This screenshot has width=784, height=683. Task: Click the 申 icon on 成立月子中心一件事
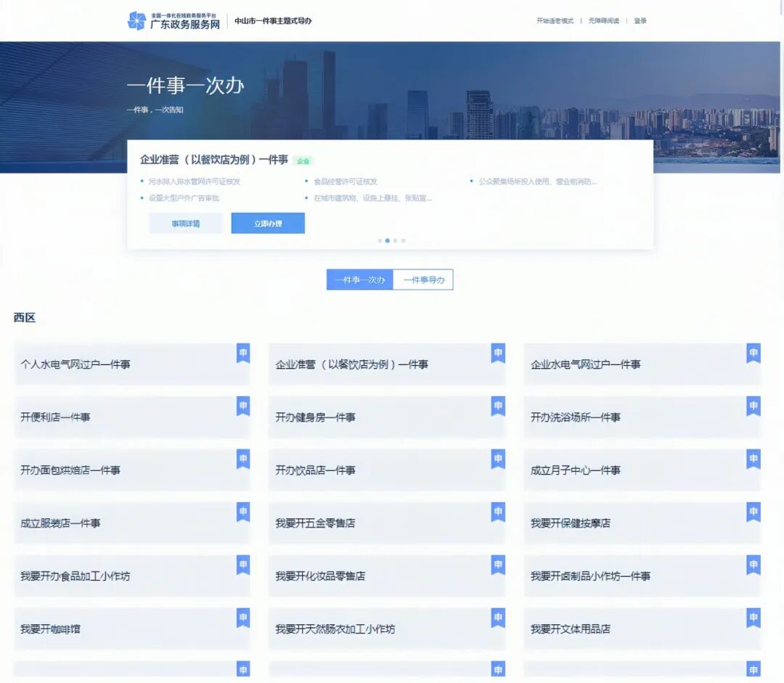point(753,458)
